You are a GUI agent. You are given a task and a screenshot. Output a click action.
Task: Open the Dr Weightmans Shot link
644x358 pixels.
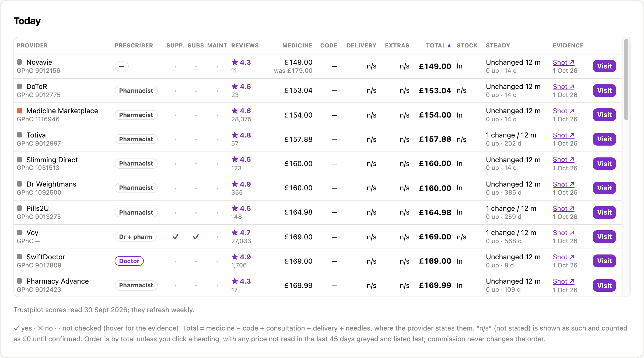(563, 184)
